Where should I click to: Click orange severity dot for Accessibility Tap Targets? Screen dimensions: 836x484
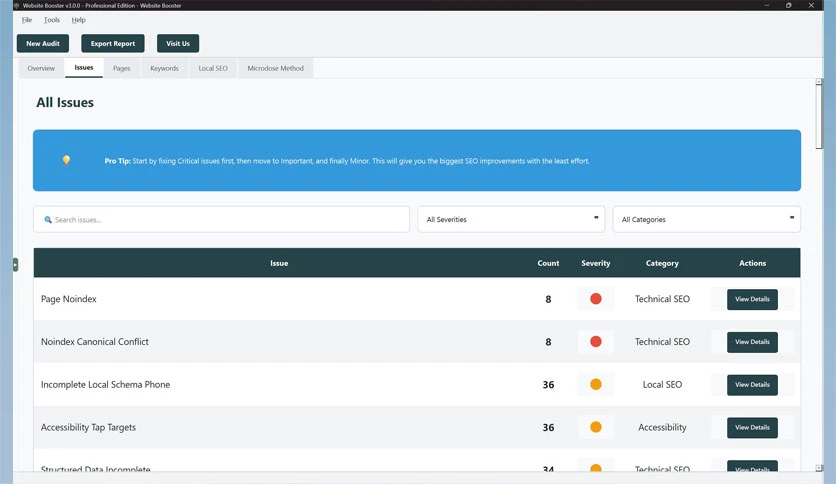point(596,427)
